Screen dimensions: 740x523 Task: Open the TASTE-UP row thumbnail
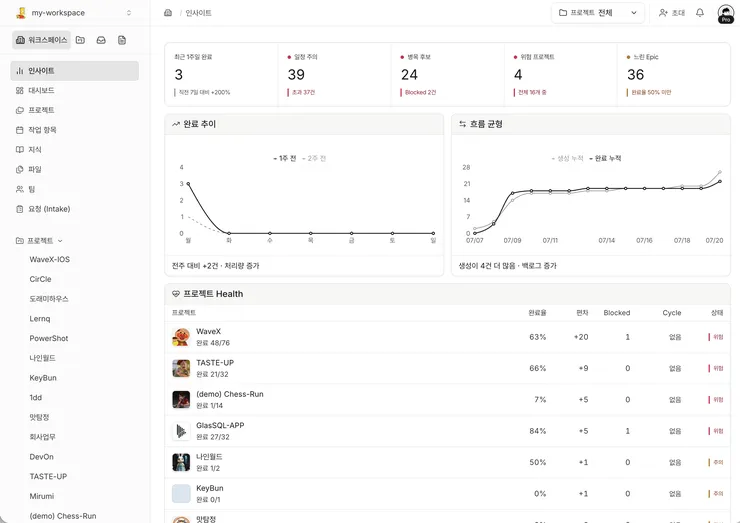click(x=181, y=369)
